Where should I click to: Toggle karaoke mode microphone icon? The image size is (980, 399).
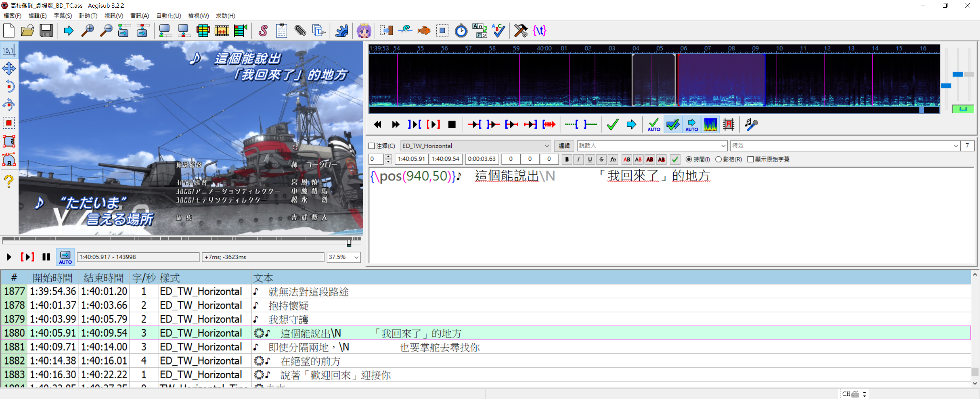coord(751,124)
